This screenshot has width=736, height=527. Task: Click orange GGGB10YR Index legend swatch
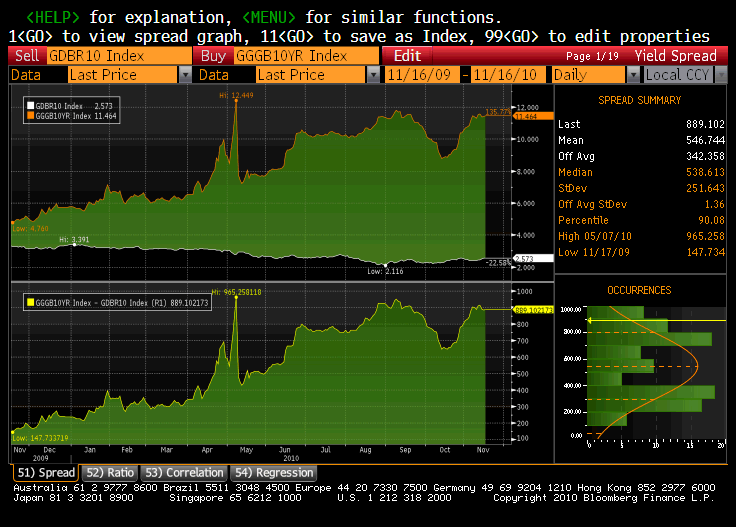point(30,116)
